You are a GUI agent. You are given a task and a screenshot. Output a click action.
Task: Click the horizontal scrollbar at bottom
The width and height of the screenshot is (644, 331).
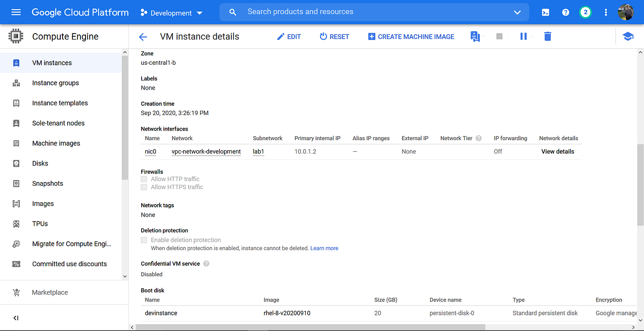coord(310,327)
